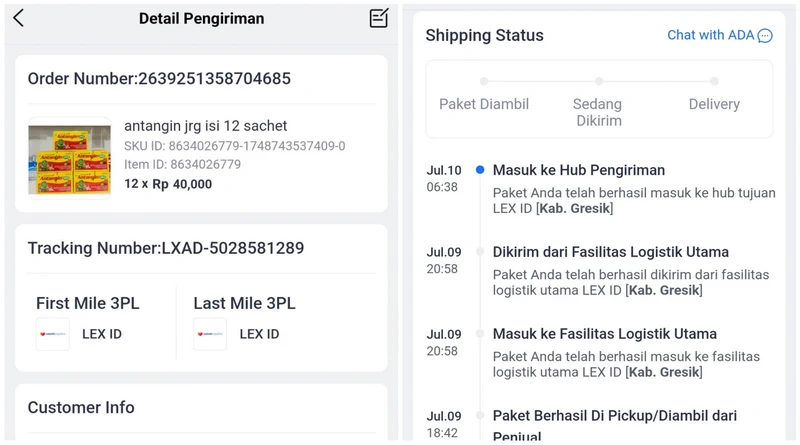The image size is (800, 445).
Task: Open Masuk ke Hub Pengiriman entry
Action: coord(579,170)
